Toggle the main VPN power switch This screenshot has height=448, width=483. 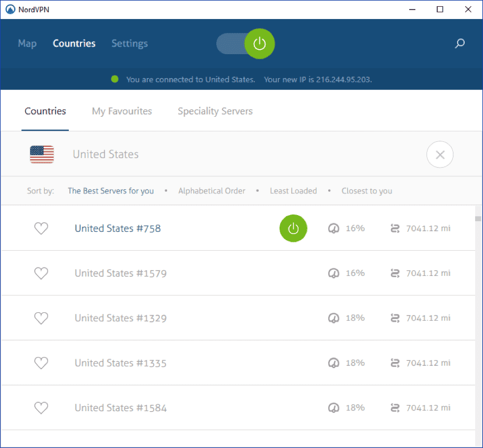tap(245, 44)
